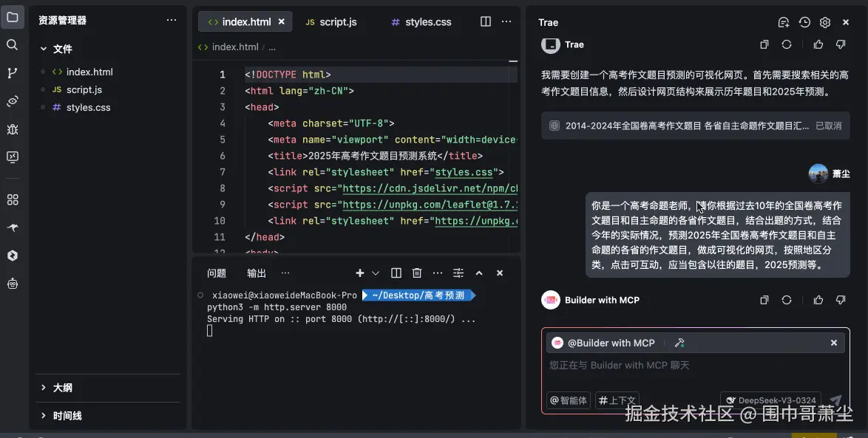Regenerate the Trae response
868x438 pixels.
[787, 45]
